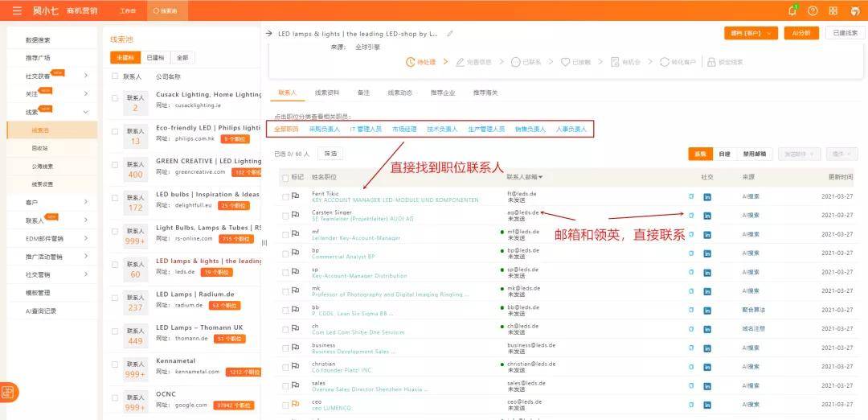The height and width of the screenshot is (420, 868).
Task: Flag the ceo LUMENCO contact
Action: tap(296, 404)
